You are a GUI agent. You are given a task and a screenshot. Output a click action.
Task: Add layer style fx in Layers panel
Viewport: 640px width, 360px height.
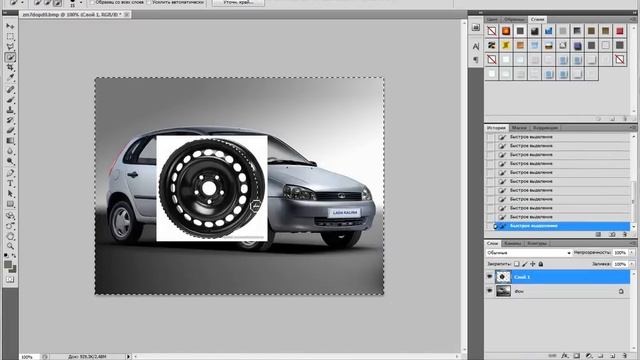(564, 356)
